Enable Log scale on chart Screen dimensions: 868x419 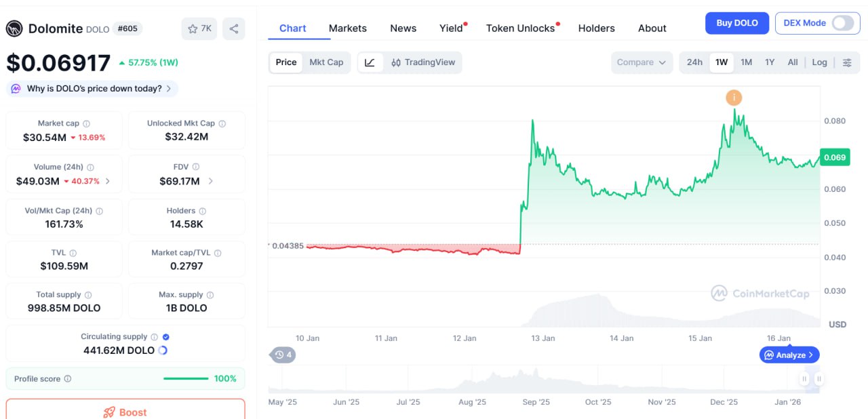coord(819,62)
